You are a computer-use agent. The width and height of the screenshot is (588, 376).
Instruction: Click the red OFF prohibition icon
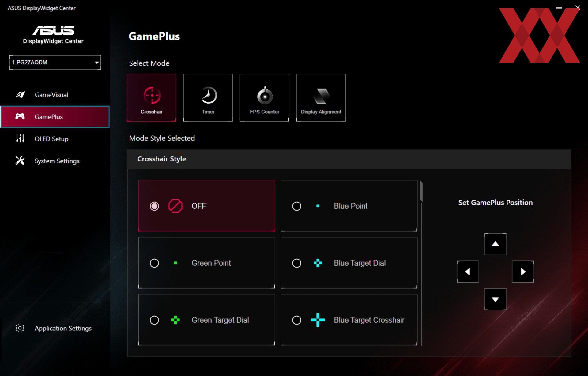(x=175, y=206)
